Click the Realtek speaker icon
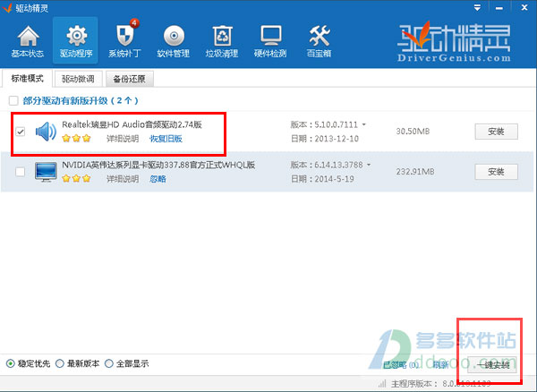Screen dimensions: 537x392 click(46, 132)
